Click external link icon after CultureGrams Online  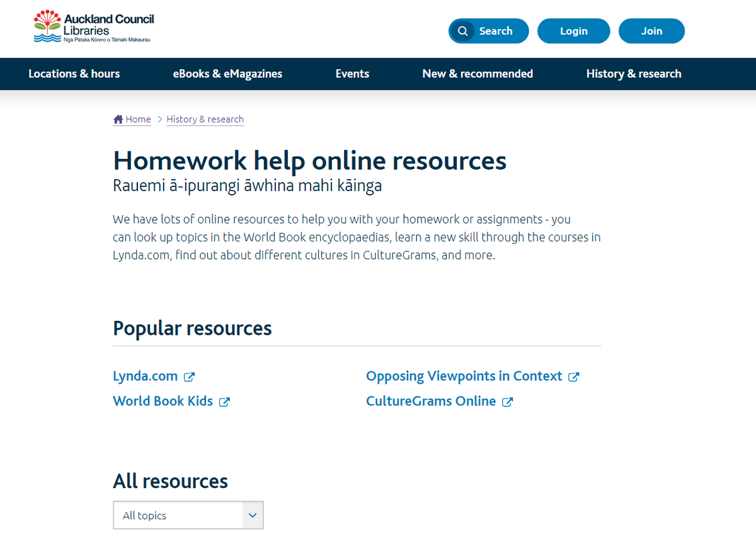click(507, 402)
